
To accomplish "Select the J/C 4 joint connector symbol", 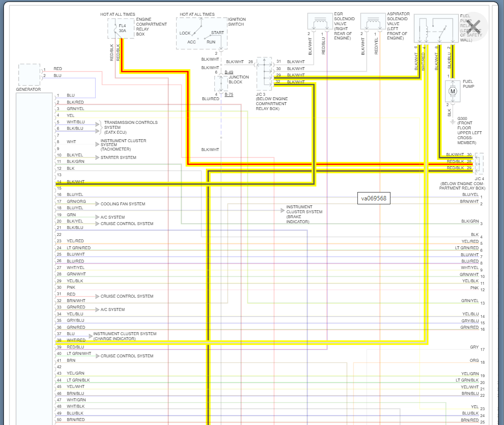I will [479, 164].
